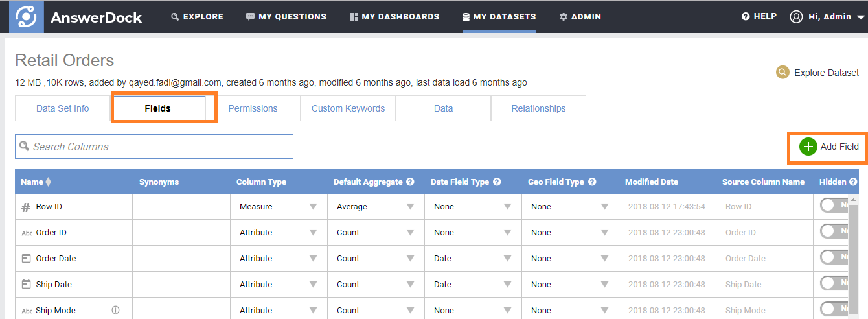Click the Abc type icon for Order ID
Viewport: 868px width, 319px height.
[x=27, y=233]
